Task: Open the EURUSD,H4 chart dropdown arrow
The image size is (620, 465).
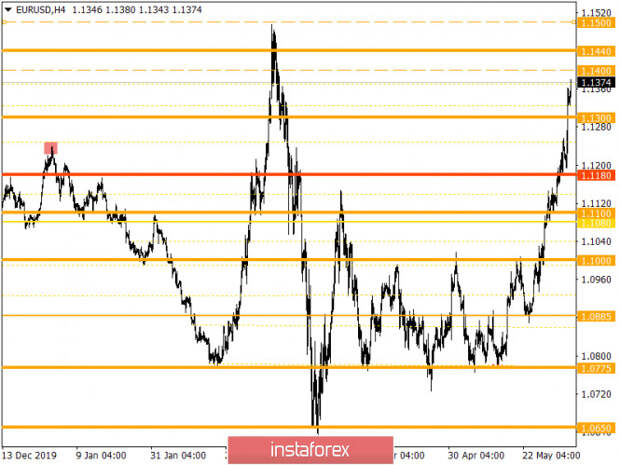Action: coord(8,9)
